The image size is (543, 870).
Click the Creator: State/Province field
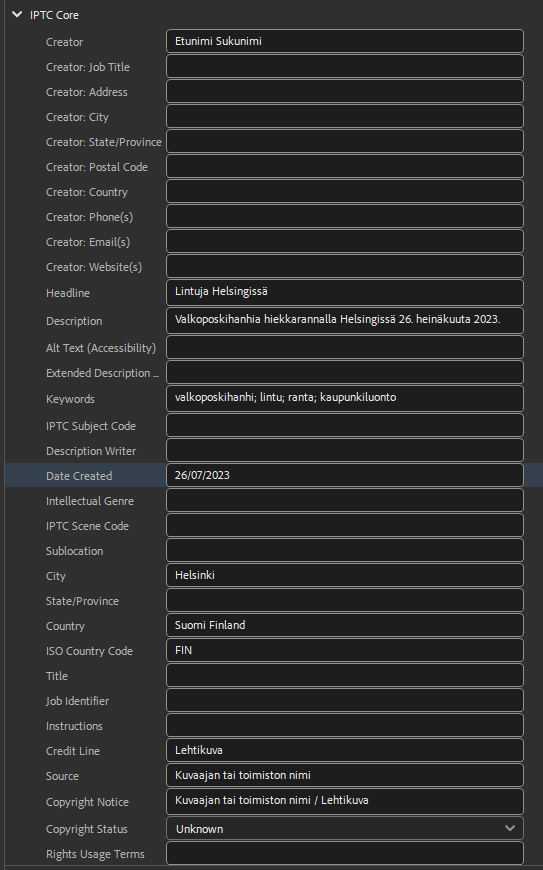coord(345,141)
